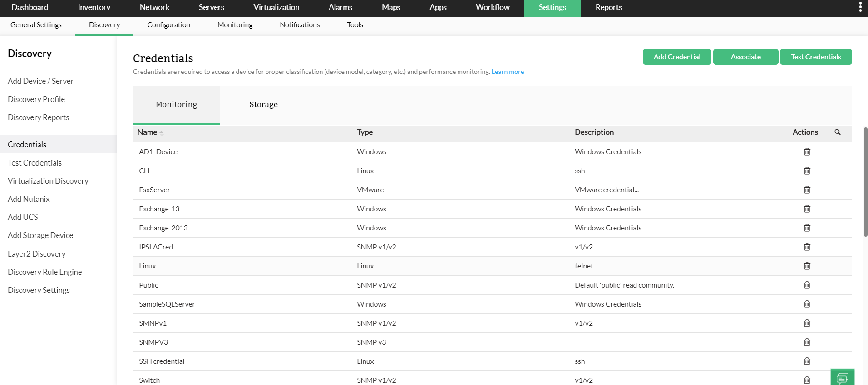
Task: Sort credentials by Name column
Action: [x=148, y=132]
